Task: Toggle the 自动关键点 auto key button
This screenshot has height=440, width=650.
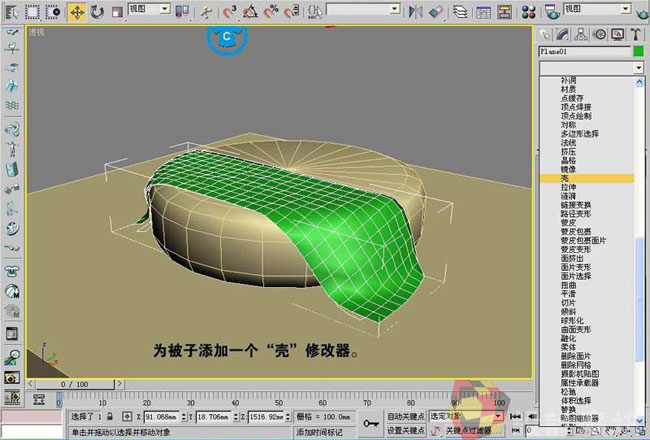Action: pos(405,416)
